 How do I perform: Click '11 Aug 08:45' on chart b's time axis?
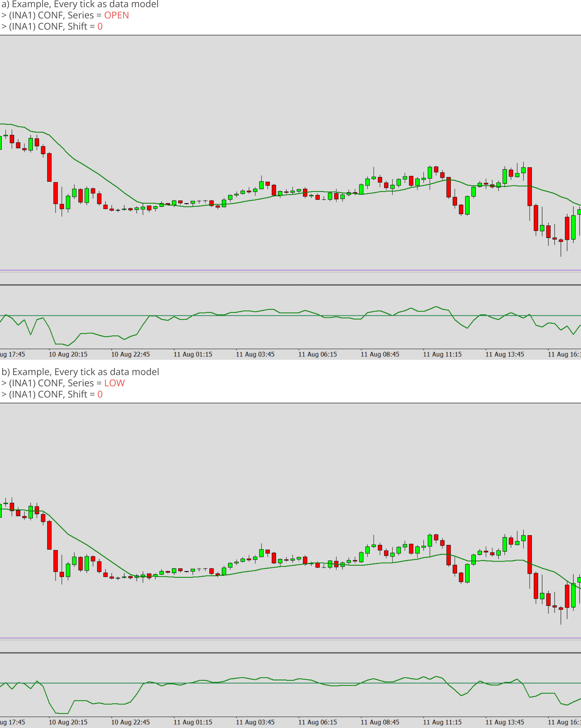point(380,722)
